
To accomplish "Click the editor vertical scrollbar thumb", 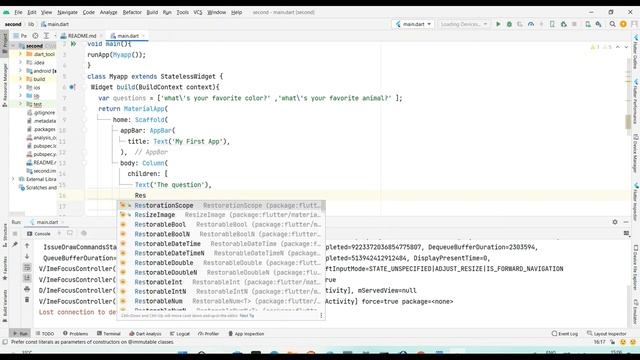I will click(629, 121).
